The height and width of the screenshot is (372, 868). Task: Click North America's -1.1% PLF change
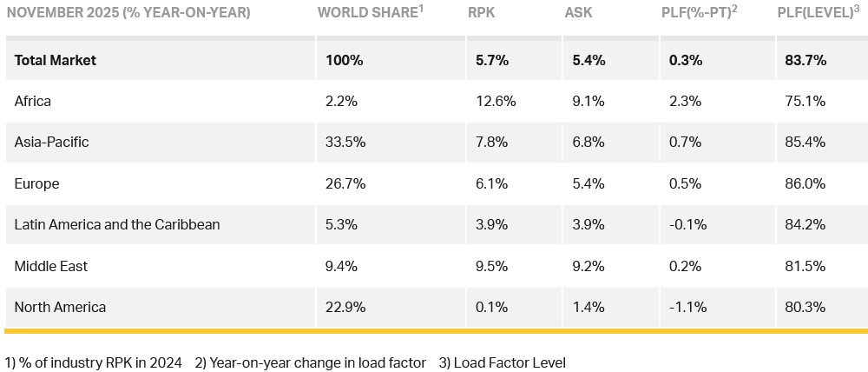click(687, 307)
